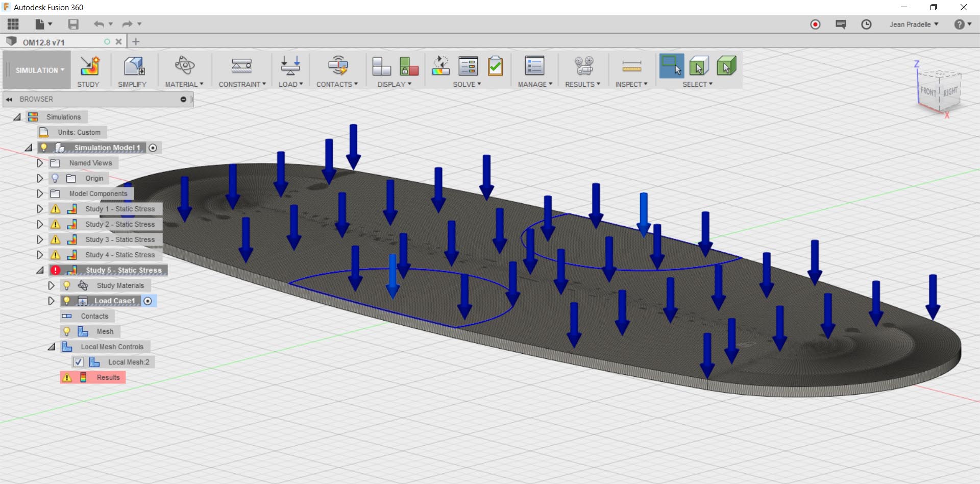Click FRONT face on the ViewCube
Screen dimensions: 980x484
[927, 92]
